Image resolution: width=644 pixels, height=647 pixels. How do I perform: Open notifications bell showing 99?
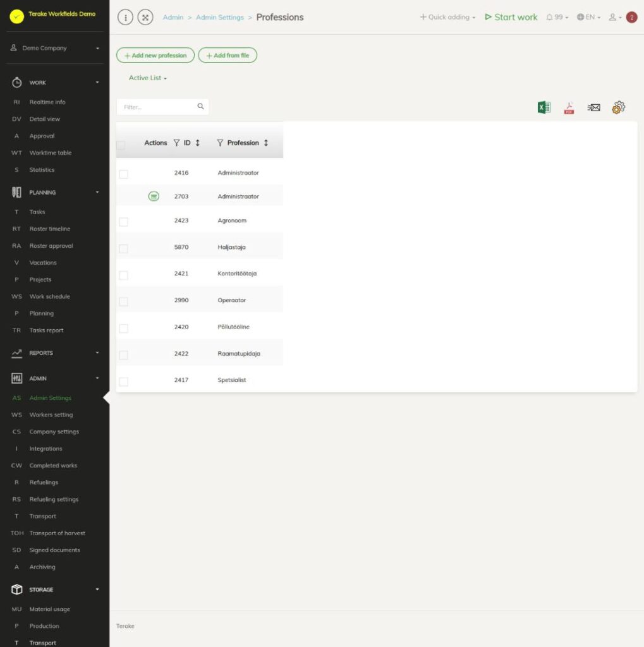(557, 17)
